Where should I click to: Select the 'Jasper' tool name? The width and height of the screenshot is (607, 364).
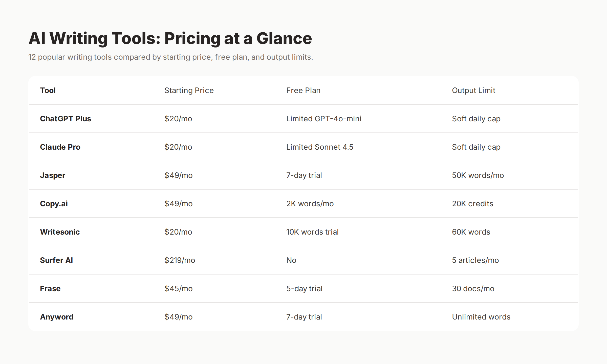coord(53,175)
